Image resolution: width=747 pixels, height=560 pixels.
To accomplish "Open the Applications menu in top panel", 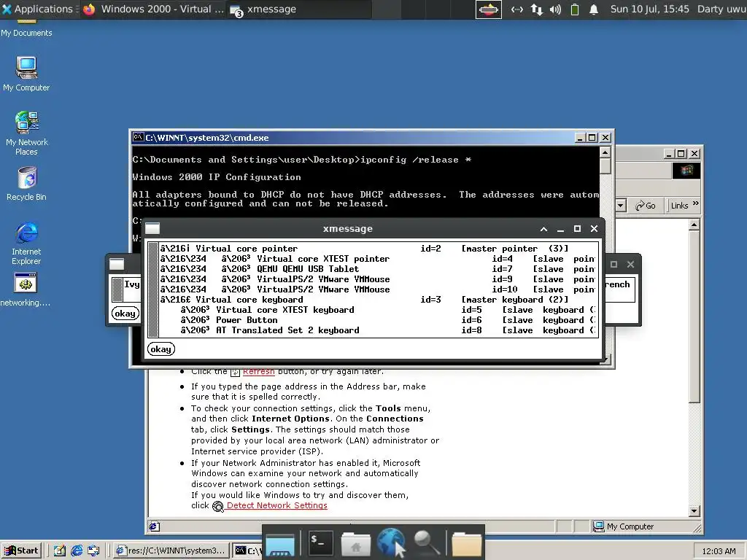I will click(38, 9).
